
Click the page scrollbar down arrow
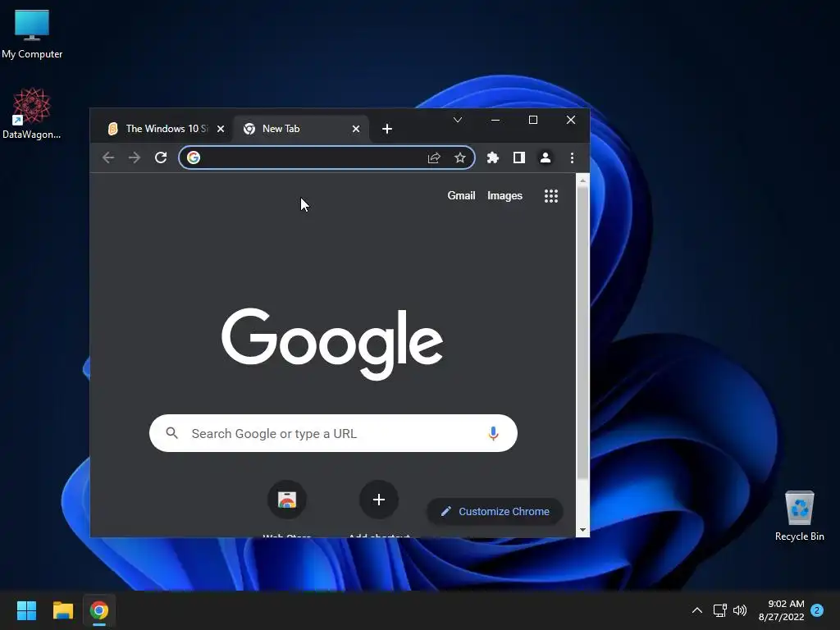(x=582, y=531)
